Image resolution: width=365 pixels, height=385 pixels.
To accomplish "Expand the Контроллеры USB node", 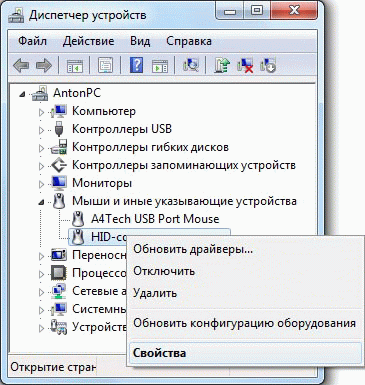I will point(42,130).
